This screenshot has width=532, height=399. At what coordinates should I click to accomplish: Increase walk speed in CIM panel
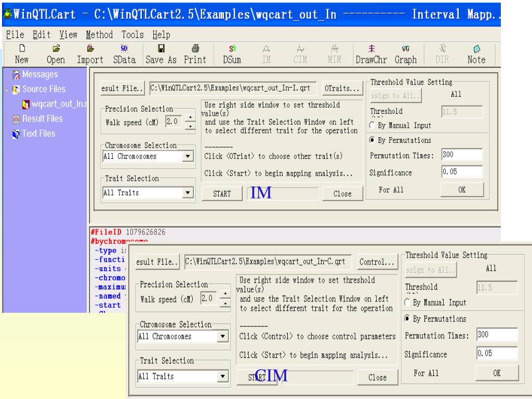tap(225, 294)
